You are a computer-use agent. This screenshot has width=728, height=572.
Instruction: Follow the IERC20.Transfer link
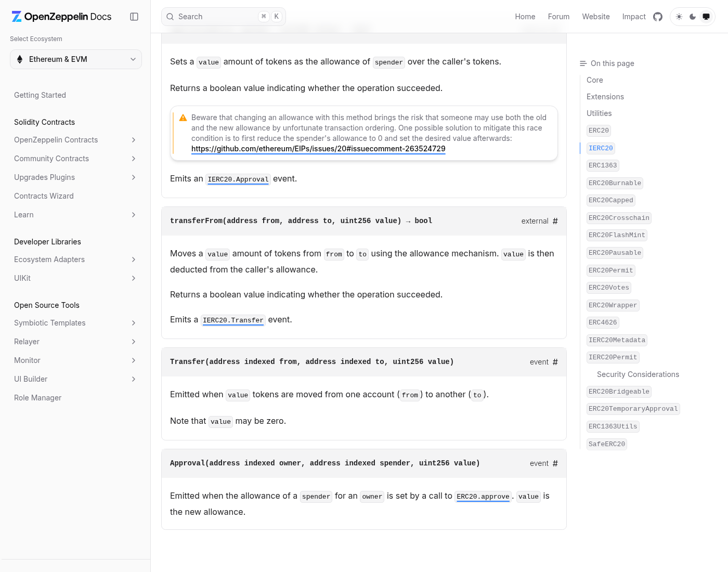pos(233,320)
